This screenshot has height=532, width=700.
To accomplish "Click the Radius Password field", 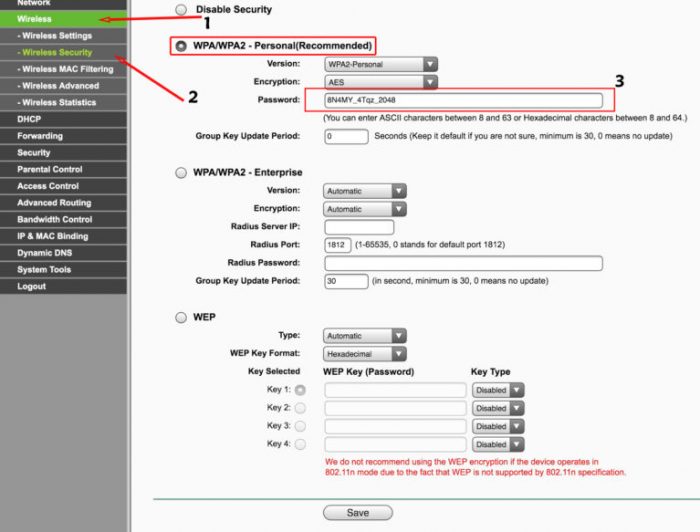I will point(463,263).
